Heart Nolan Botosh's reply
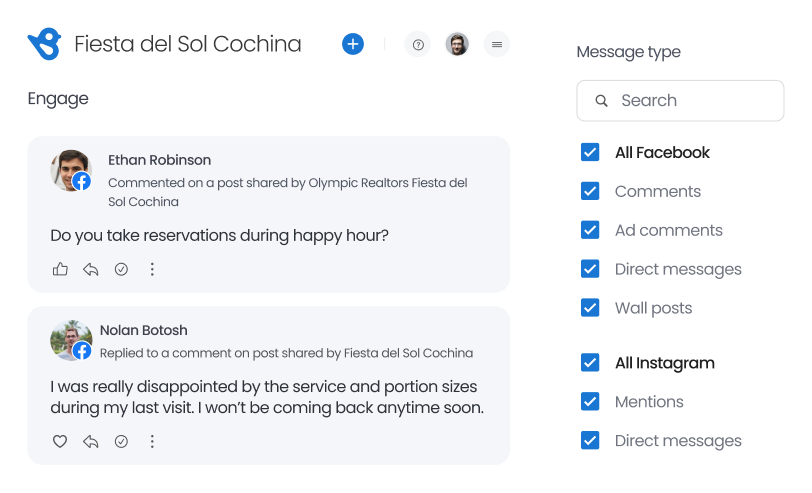The height and width of the screenshot is (493, 812). pos(60,441)
